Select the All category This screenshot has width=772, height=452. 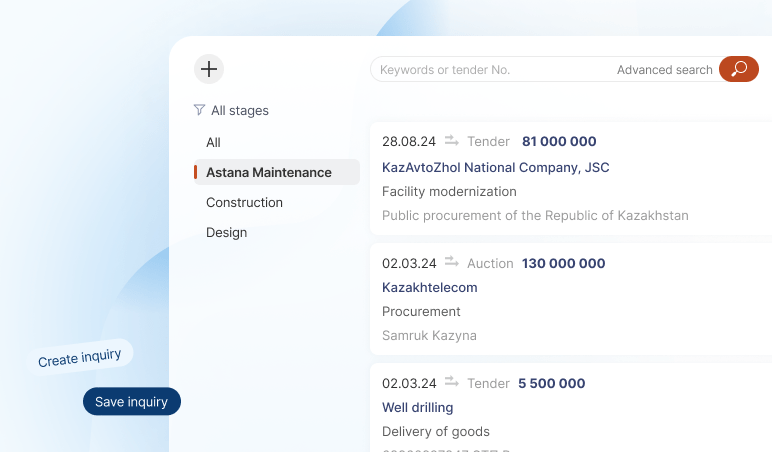(x=213, y=143)
